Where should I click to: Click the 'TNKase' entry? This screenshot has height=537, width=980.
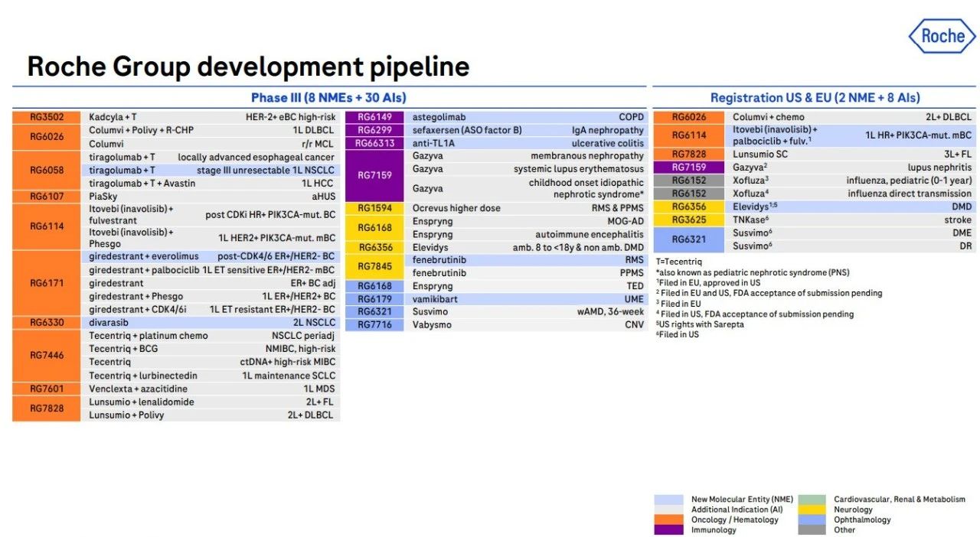(x=751, y=220)
